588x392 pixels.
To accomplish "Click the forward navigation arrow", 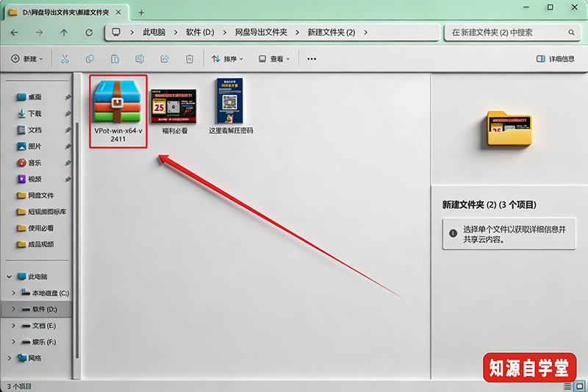I will pyautogui.click(x=40, y=32).
